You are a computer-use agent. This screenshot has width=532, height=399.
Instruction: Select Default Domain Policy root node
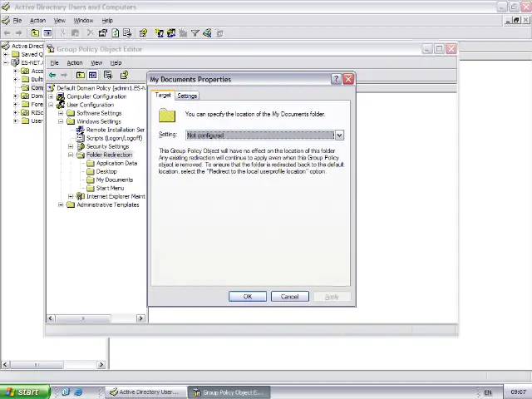pos(101,88)
